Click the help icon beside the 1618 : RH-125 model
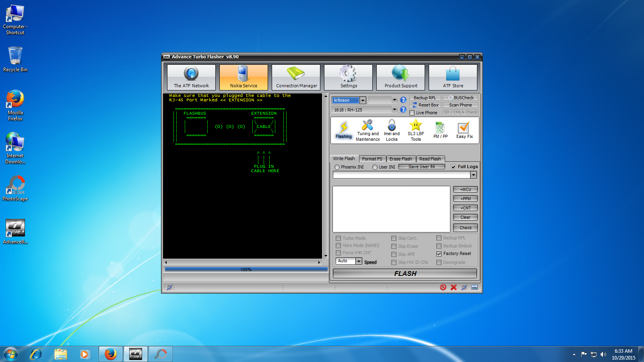The image size is (644, 362). coord(403,109)
